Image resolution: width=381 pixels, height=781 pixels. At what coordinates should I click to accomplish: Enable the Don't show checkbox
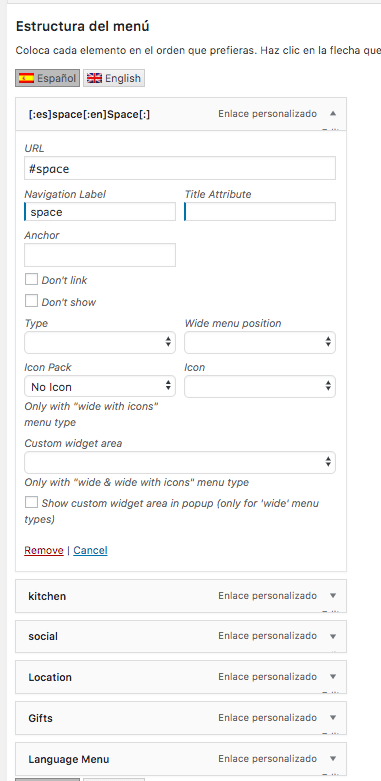pyautogui.click(x=31, y=301)
